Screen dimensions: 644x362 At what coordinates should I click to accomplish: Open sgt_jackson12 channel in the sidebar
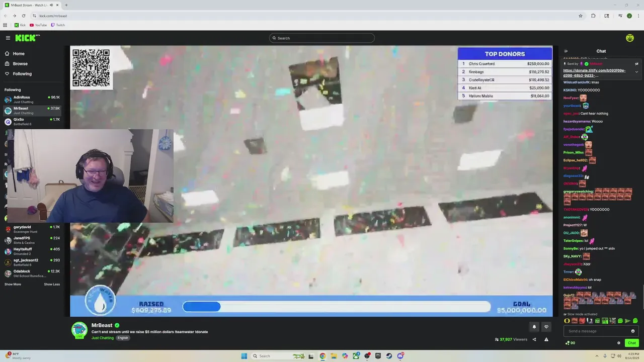click(x=32, y=262)
